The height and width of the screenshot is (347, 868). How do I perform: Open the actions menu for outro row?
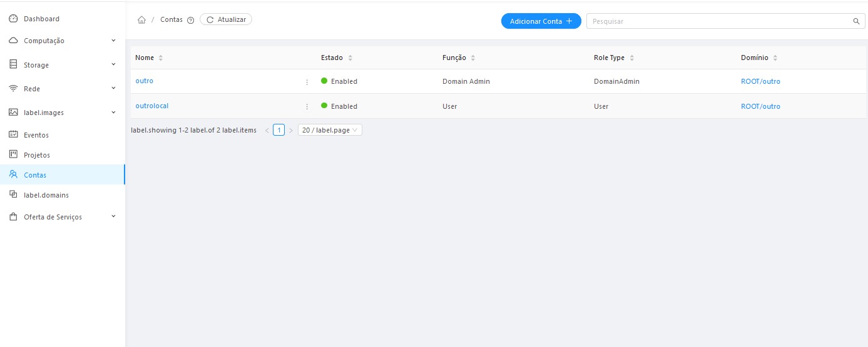click(x=307, y=82)
